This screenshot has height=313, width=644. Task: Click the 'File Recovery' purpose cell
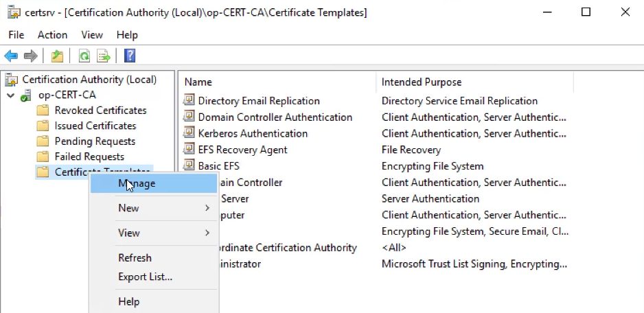pos(411,150)
